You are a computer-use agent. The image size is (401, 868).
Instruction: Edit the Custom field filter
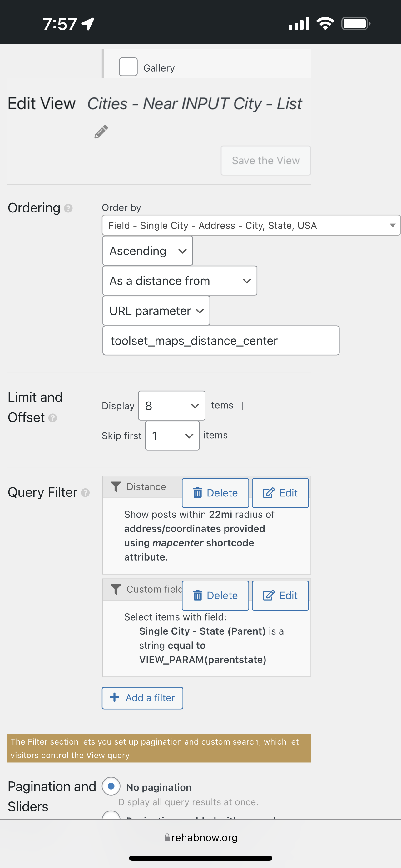coord(280,596)
